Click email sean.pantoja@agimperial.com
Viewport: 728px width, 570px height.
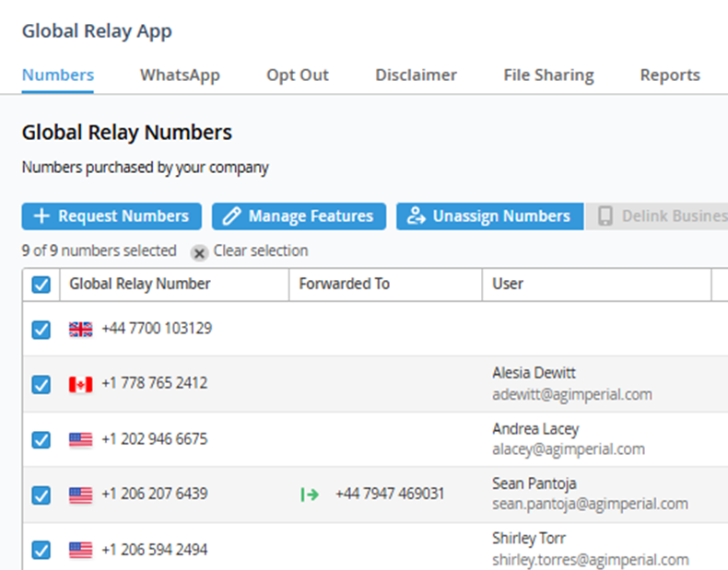[590, 504]
